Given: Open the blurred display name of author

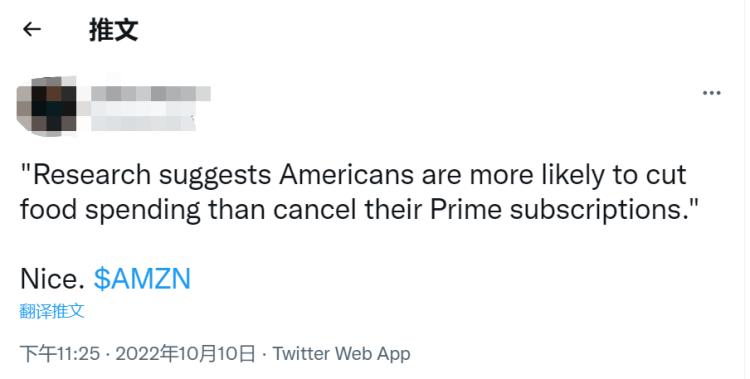Looking at the screenshot, I should 150,93.
